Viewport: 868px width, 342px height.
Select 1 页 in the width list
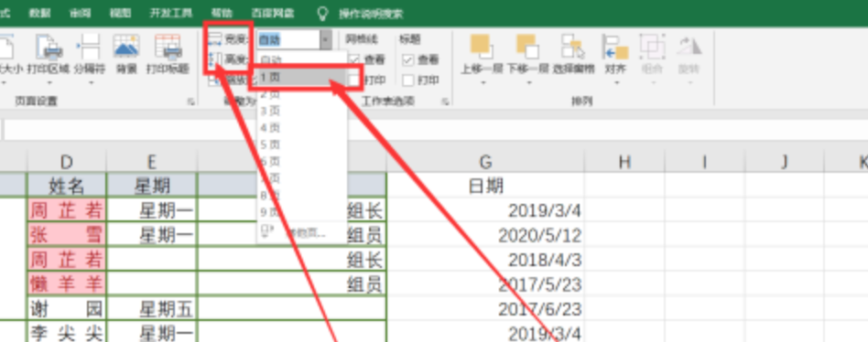(x=302, y=77)
